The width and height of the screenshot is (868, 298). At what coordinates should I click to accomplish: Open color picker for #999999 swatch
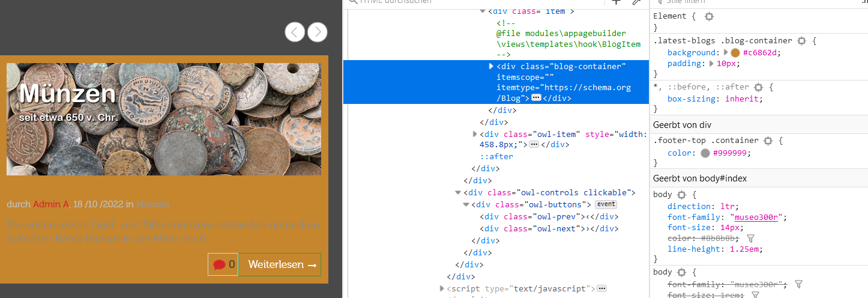(705, 153)
